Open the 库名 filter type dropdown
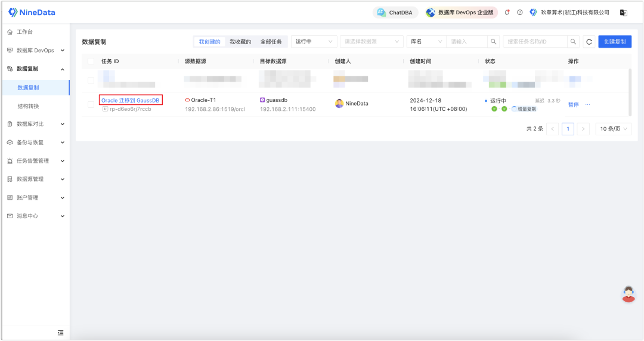This screenshot has height=341, width=644. click(x=426, y=42)
